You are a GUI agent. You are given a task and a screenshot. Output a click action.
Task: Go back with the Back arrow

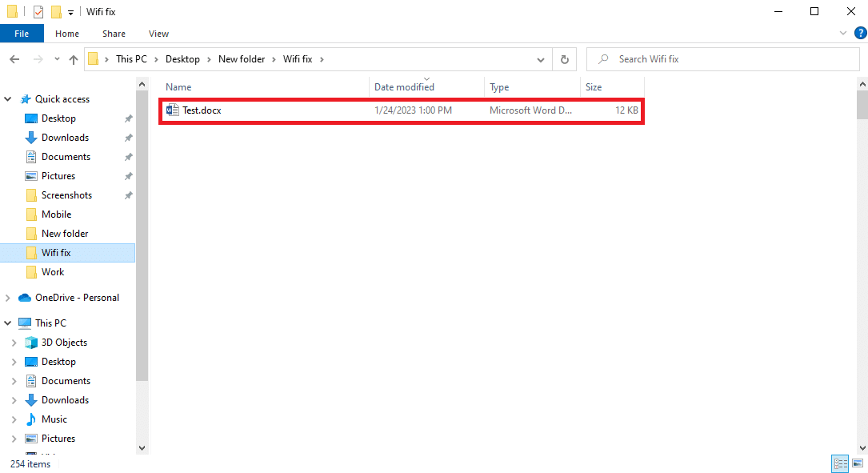click(x=14, y=59)
